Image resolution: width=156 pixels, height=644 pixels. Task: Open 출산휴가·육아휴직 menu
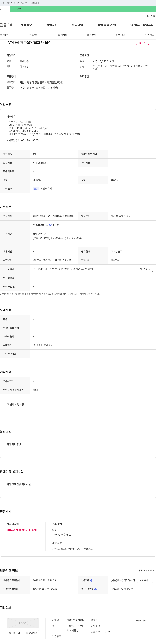pyautogui.click(x=142, y=25)
